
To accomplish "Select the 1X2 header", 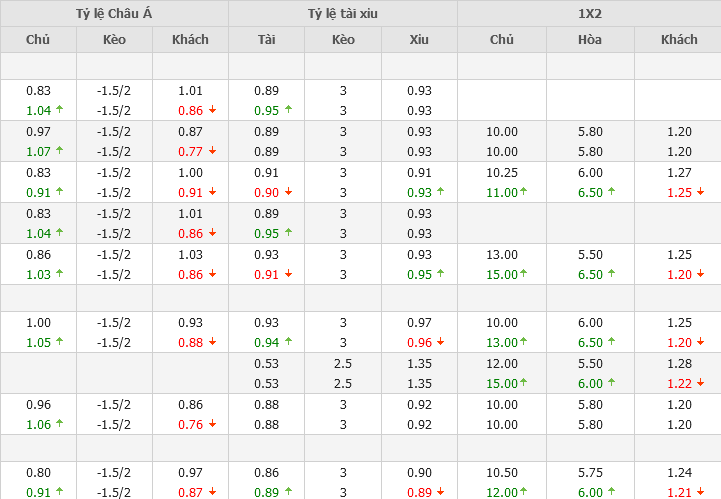I will pyautogui.click(x=589, y=14).
